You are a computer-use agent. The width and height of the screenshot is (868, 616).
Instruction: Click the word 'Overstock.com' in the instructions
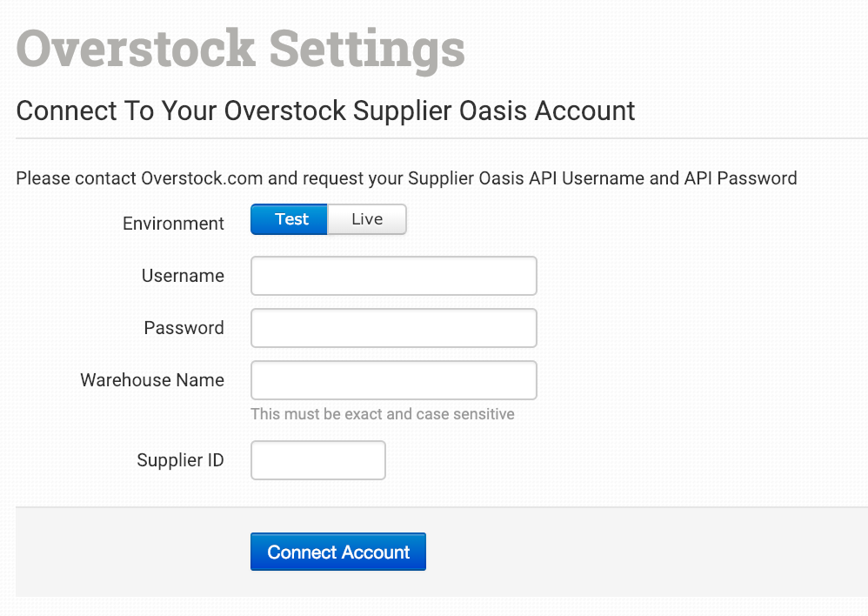click(x=202, y=178)
